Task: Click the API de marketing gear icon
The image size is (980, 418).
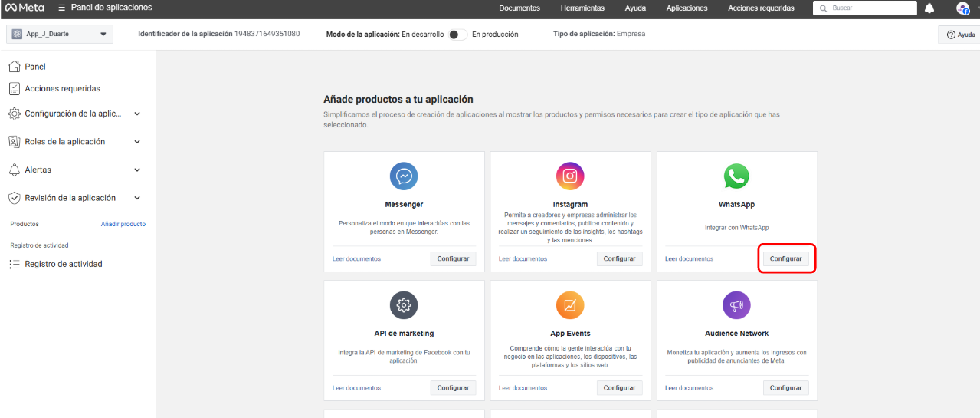Action: [x=404, y=305]
